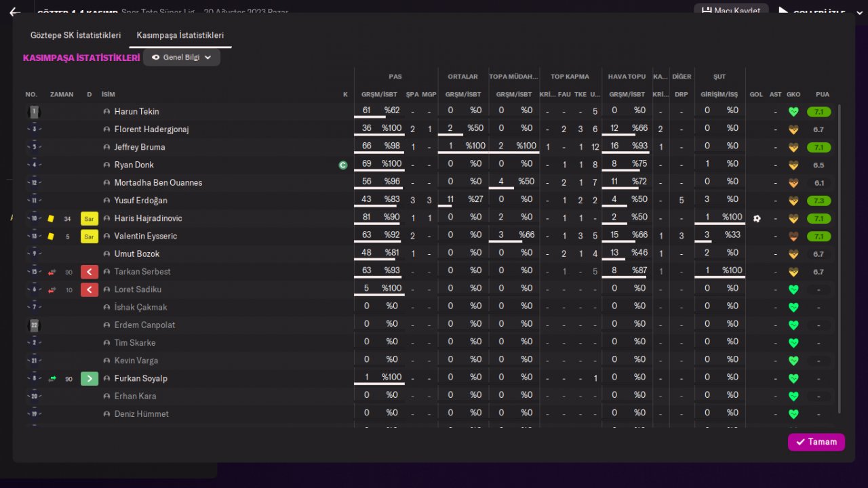Click Jeffrey Bruma's heart condition icon
868x488 pixels.
[x=793, y=147]
